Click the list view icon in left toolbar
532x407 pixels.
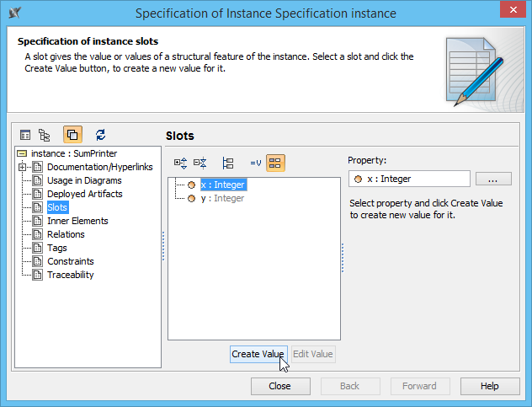tap(25, 135)
